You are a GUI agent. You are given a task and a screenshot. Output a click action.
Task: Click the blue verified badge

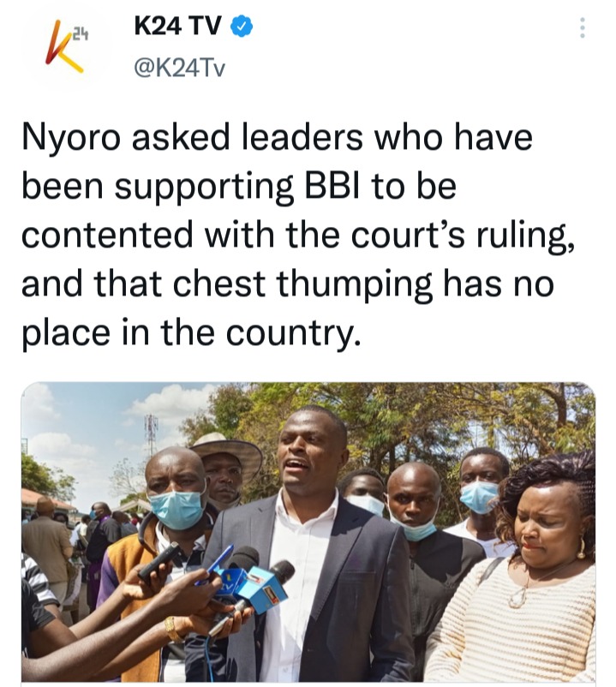pyautogui.click(x=242, y=27)
